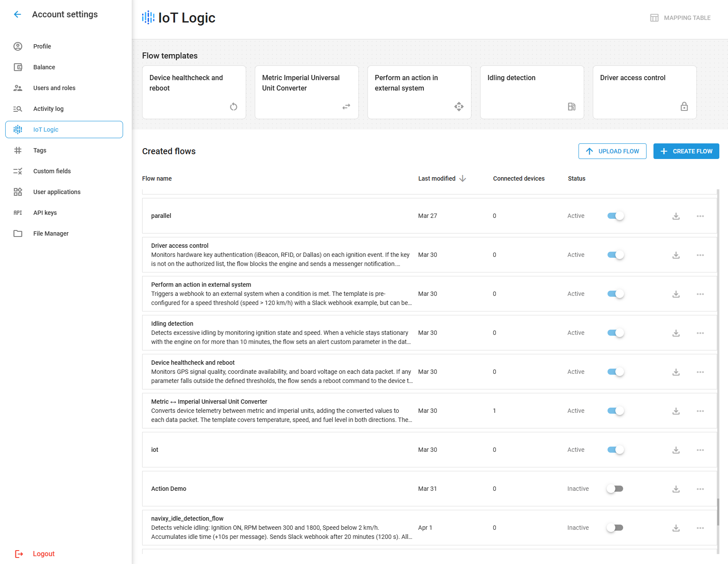Screen dimensions: 728x564
Task: Click the Create Flow button
Action: click(x=686, y=151)
